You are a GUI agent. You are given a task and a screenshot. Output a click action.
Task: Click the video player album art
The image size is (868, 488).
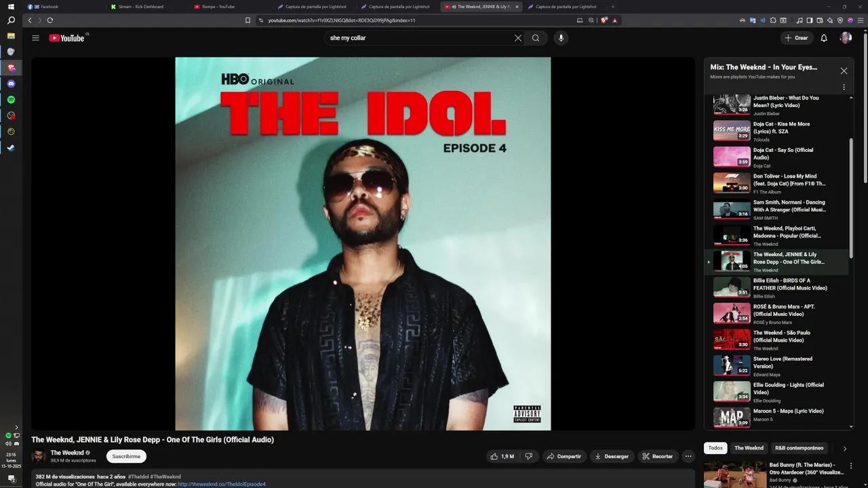coord(363,243)
